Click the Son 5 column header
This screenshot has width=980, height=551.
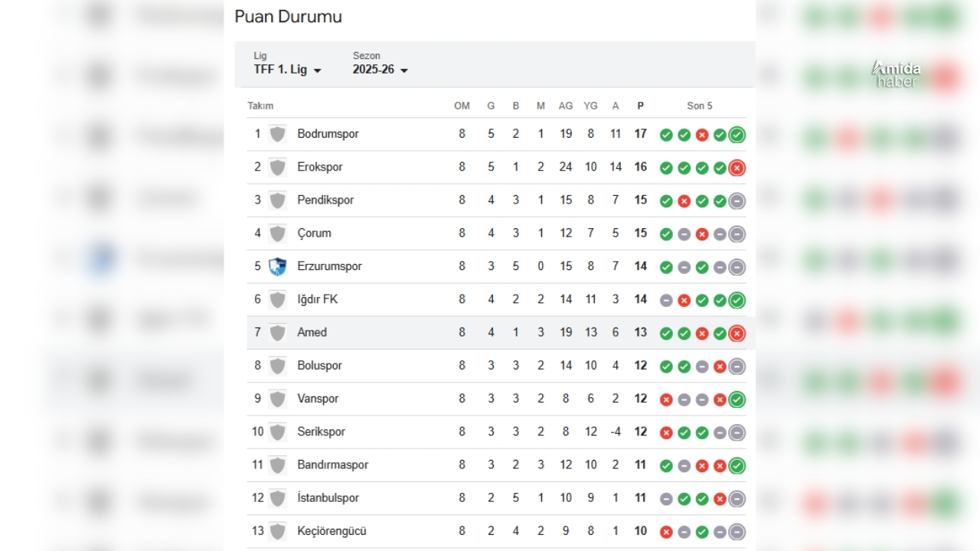[x=699, y=106]
